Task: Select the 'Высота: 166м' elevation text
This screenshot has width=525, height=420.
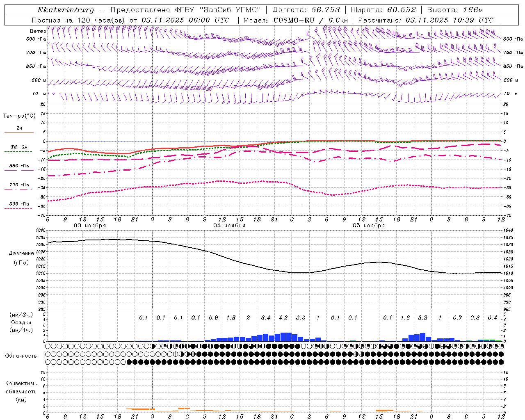Action: coord(455,10)
